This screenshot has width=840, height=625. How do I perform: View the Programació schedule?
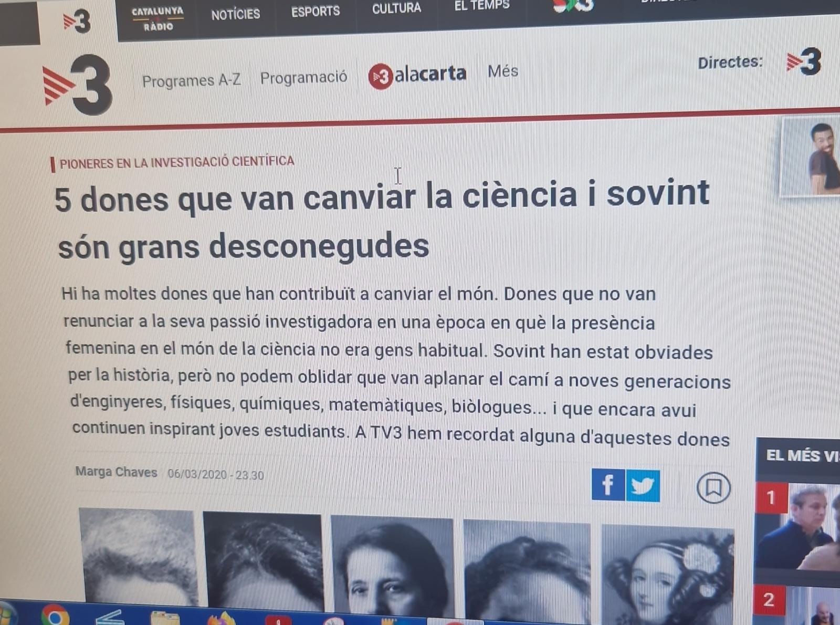tap(303, 78)
